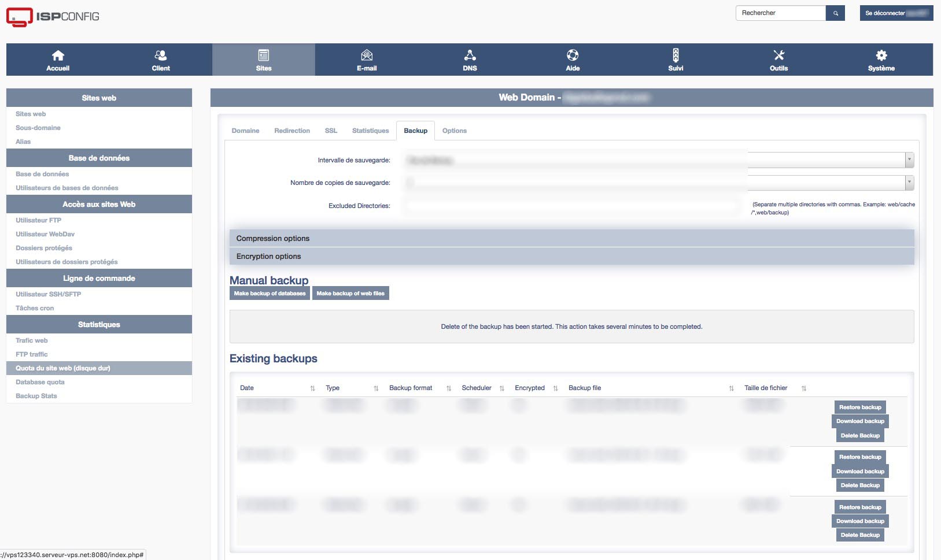Open Alias sidebar link
The image size is (941, 560).
tap(23, 142)
